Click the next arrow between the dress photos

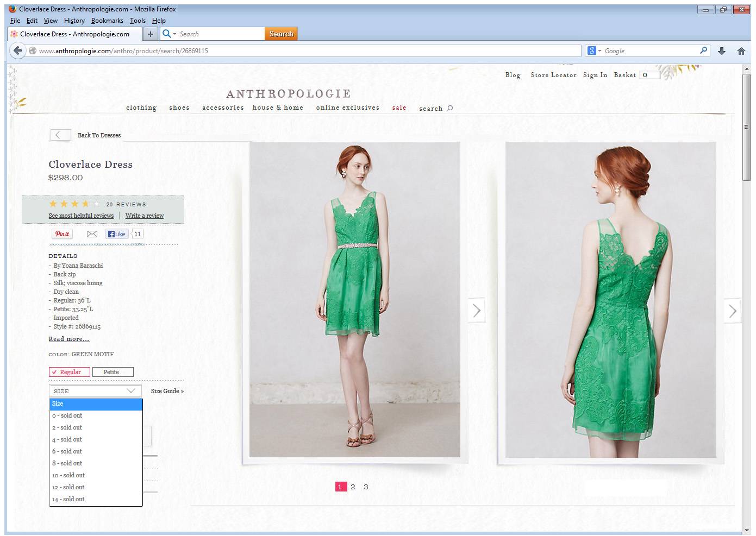coord(477,311)
